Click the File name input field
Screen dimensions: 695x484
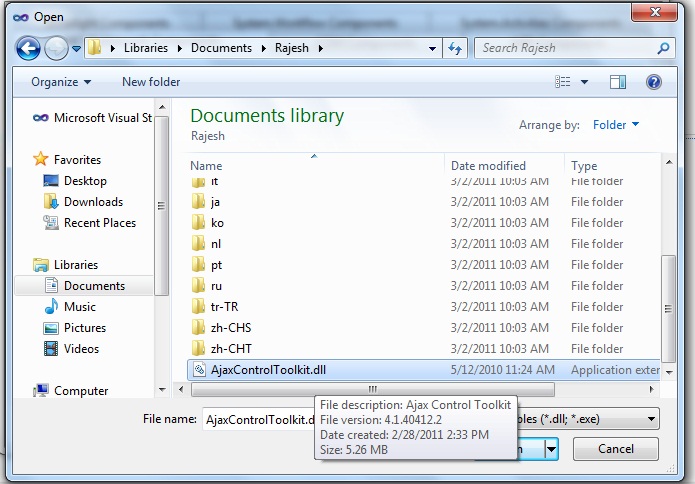pyautogui.click(x=259, y=419)
